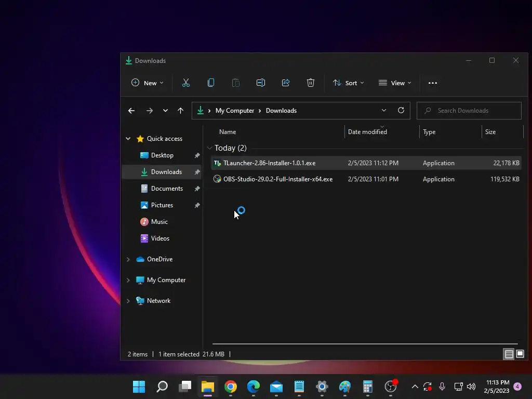Click the horizontal scrollbar in file list
Viewport: 532px width, 399px height.
click(x=365, y=344)
